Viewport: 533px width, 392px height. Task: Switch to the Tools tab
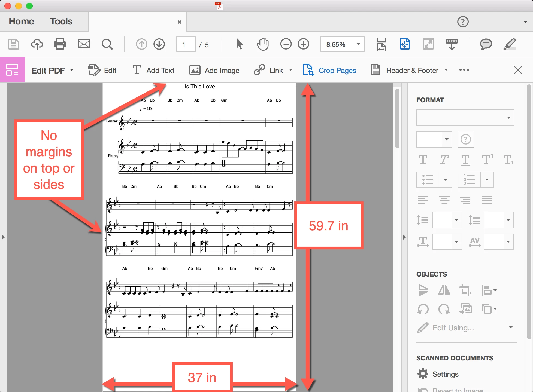pos(61,22)
